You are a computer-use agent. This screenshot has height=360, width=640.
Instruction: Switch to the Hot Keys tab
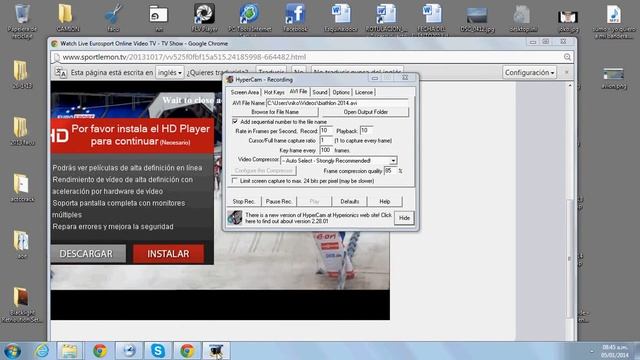[274, 92]
